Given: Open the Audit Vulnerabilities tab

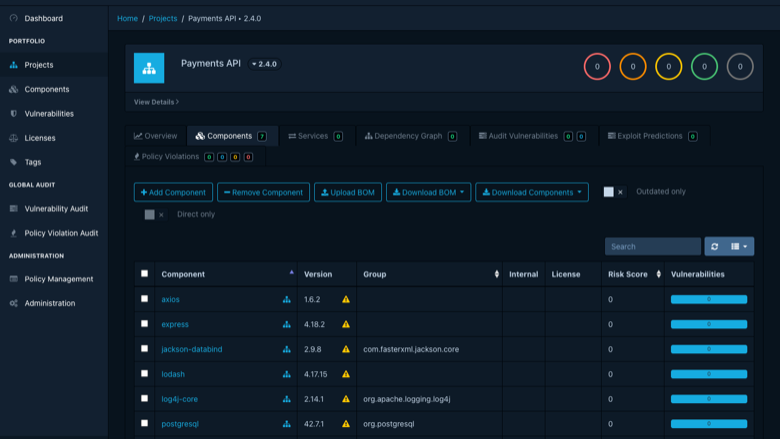Looking at the screenshot, I should pos(532,136).
